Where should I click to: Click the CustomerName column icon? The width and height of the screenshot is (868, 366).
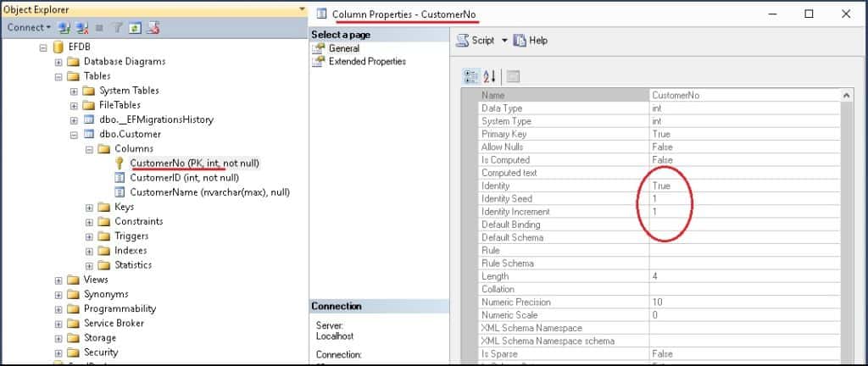click(119, 191)
